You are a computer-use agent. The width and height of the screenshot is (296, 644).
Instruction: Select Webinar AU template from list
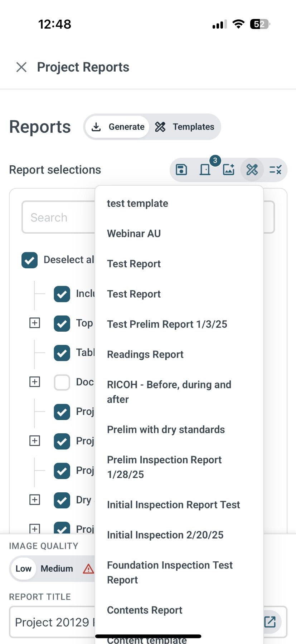134,234
